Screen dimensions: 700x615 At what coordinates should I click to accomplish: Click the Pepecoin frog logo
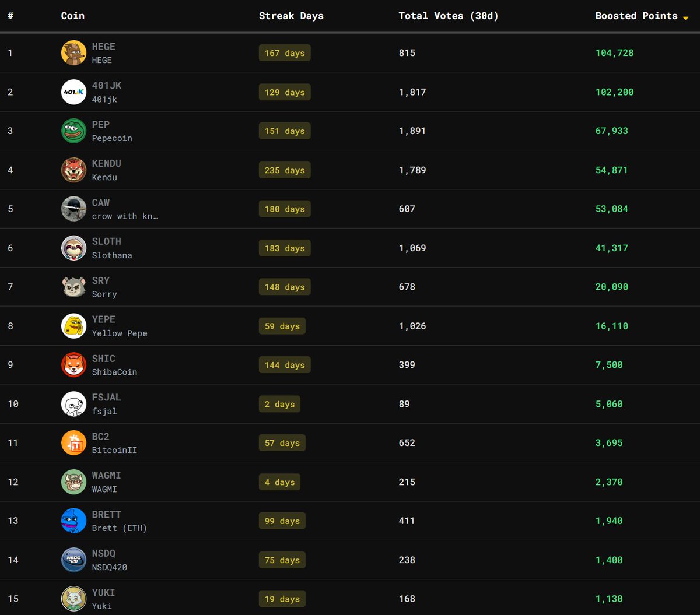[73, 131]
